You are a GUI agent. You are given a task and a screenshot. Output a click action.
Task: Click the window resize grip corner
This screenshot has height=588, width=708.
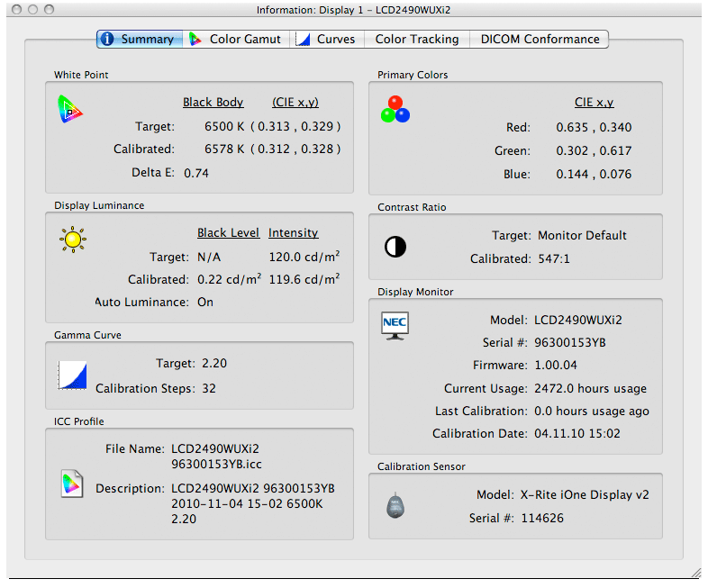tap(695, 573)
